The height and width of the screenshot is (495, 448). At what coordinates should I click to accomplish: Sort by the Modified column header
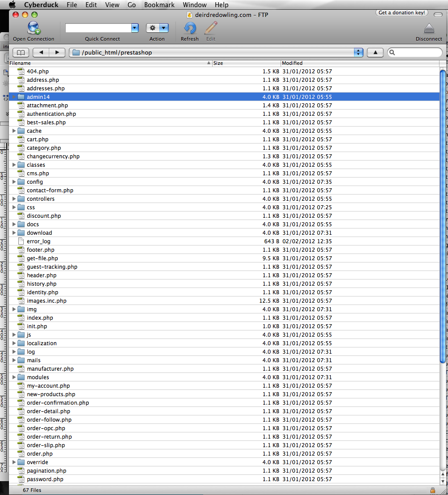tap(360, 63)
